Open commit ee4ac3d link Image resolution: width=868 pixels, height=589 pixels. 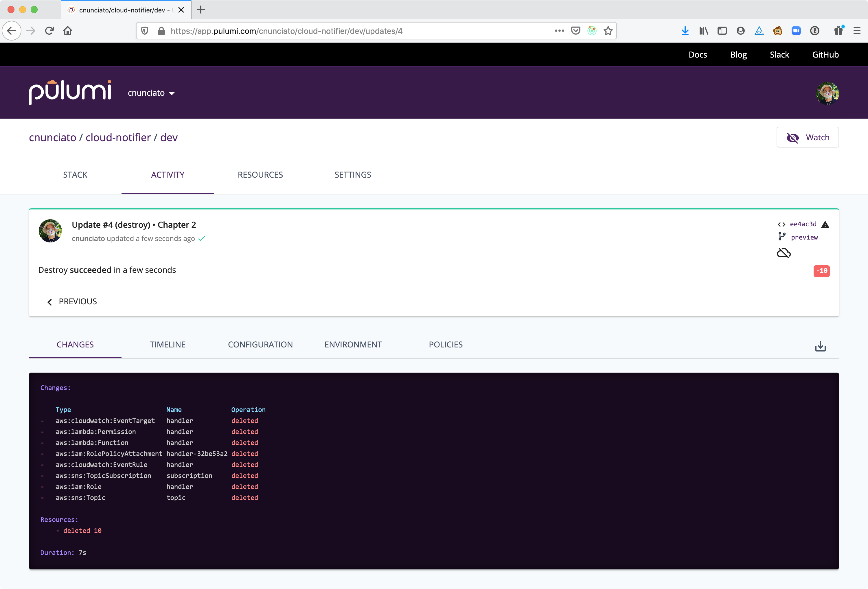tap(803, 224)
